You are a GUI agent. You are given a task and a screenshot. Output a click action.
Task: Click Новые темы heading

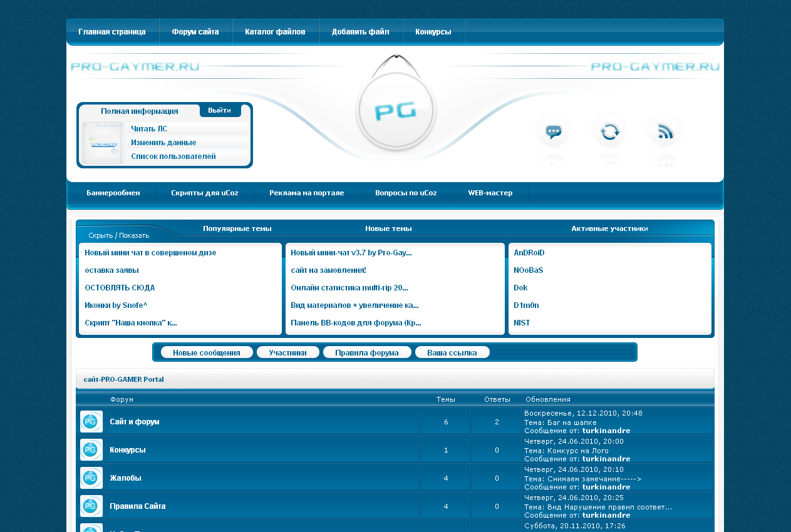click(x=388, y=229)
